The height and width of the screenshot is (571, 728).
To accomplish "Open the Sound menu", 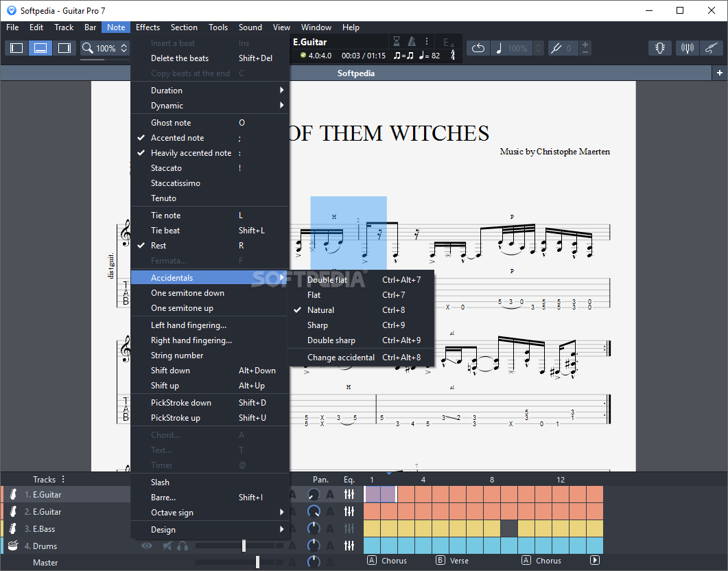I will tap(250, 27).
